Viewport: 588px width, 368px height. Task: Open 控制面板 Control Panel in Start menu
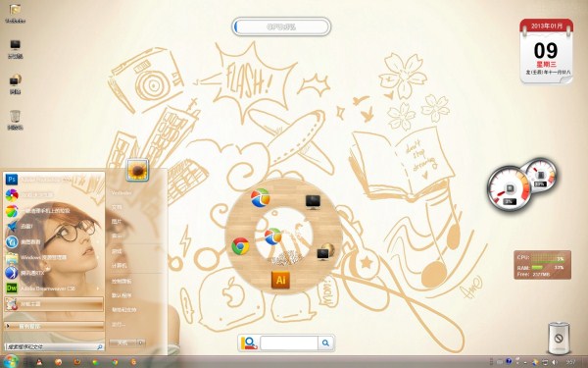coord(122,281)
